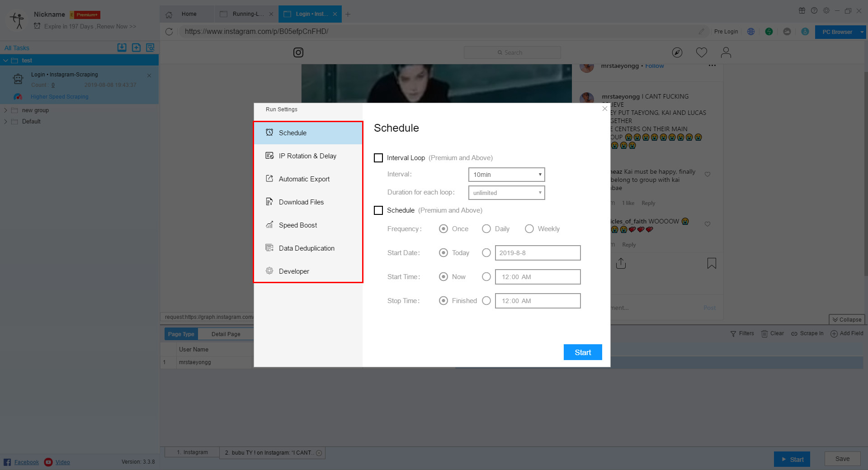The image size is (868, 470).
Task: Click the bottom Start button
Action: [x=792, y=459]
